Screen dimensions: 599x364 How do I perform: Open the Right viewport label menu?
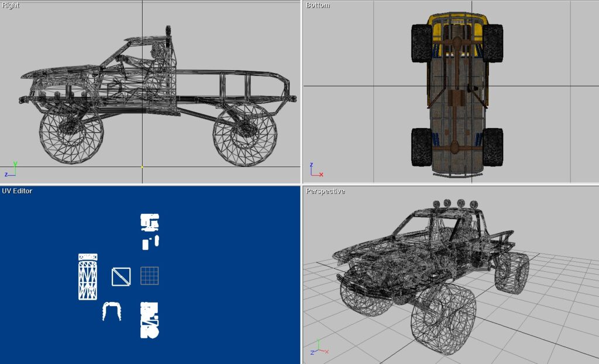pyautogui.click(x=11, y=5)
